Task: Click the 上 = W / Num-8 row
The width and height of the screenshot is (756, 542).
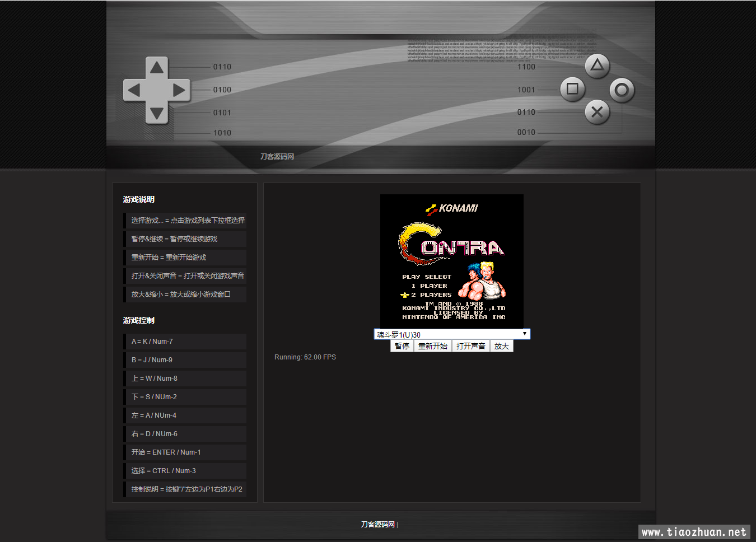Action: point(185,379)
